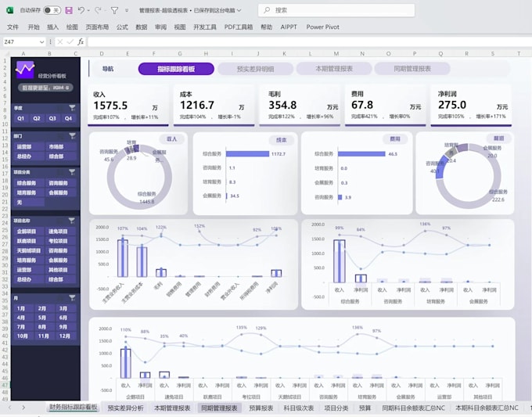Click the filter funnel in the quick access toolbar

114,10
